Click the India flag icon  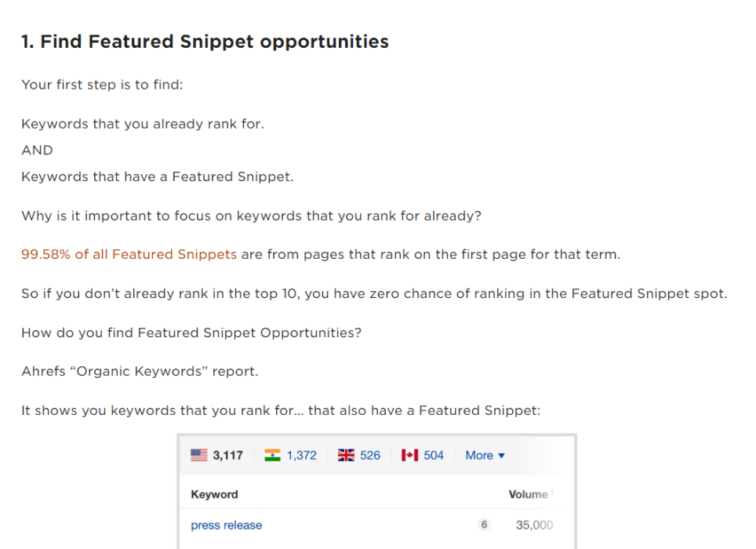[x=272, y=455]
